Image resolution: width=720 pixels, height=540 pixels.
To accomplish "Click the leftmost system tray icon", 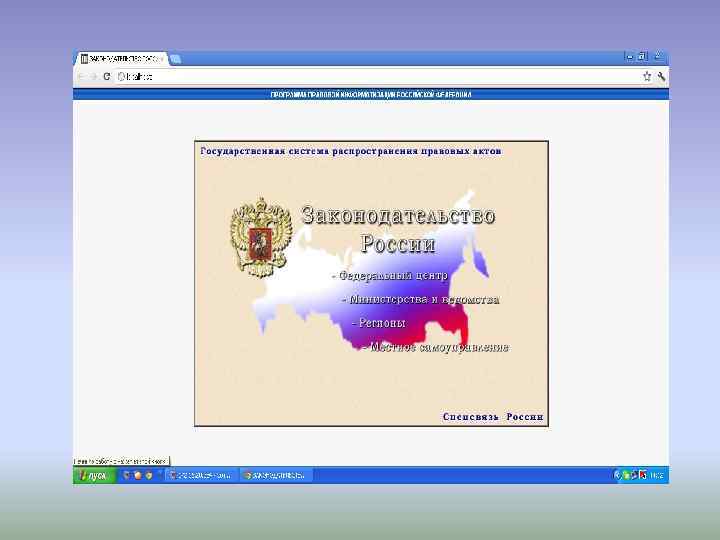I will point(617,475).
